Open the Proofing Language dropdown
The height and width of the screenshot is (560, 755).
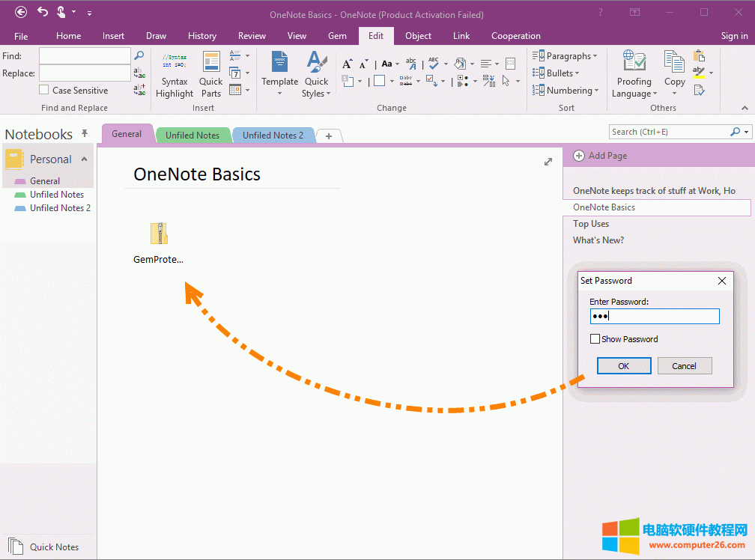click(634, 74)
